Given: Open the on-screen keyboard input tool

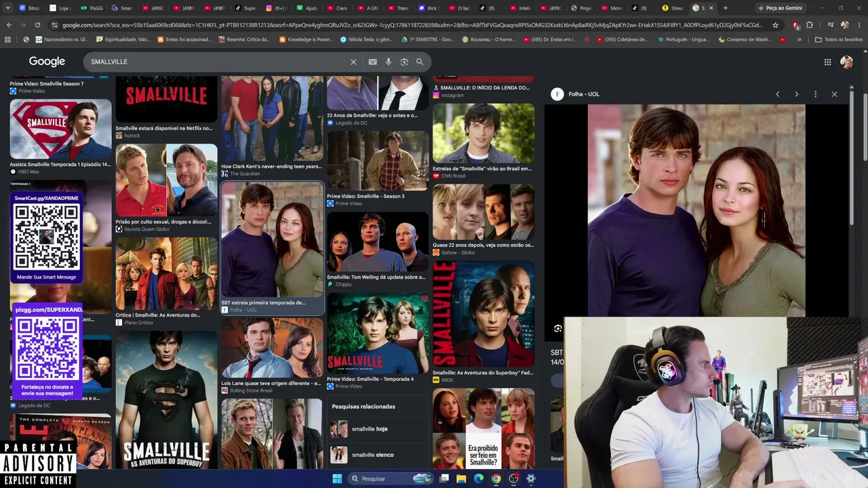Looking at the screenshot, I should pyautogui.click(x=372, y=62).
